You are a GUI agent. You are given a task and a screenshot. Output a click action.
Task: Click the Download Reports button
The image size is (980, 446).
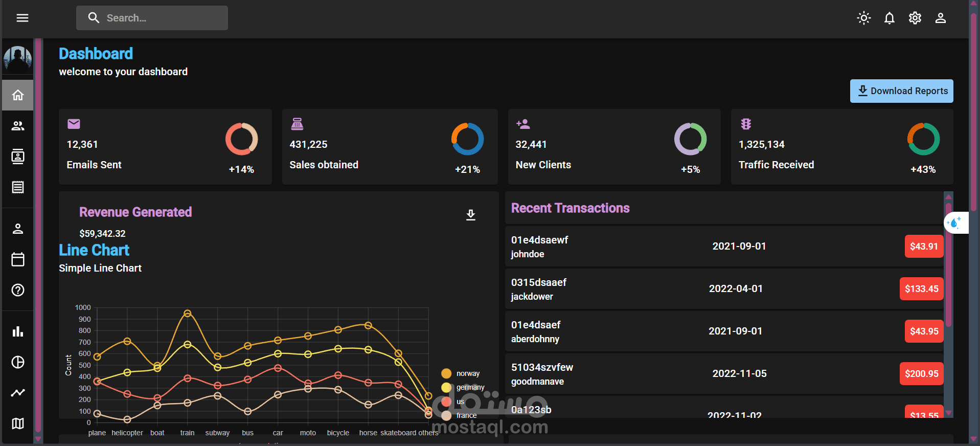pyautogui.click(x=901, y=91)
